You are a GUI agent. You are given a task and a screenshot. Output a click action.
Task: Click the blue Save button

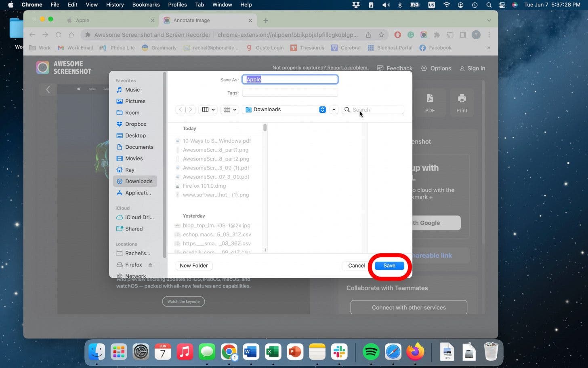coord(389,266)
